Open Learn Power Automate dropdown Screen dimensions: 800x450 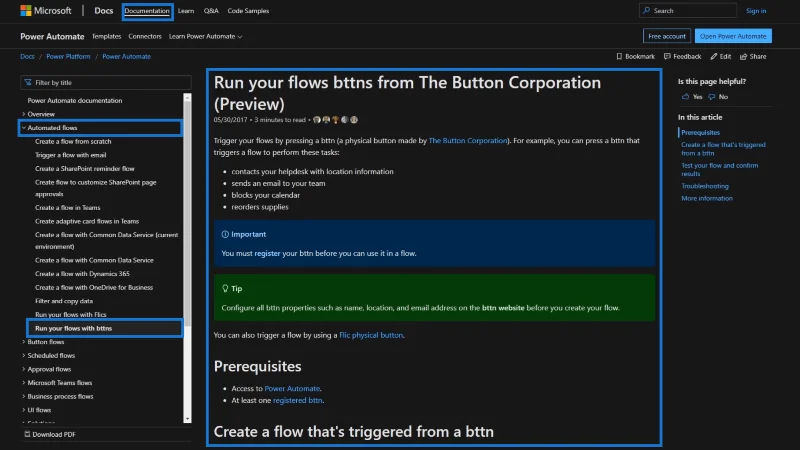point(206,36)
